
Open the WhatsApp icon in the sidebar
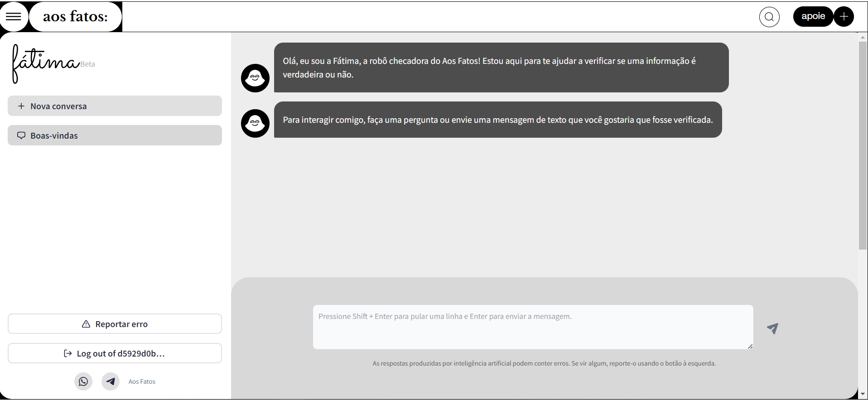tap(83, 381)
